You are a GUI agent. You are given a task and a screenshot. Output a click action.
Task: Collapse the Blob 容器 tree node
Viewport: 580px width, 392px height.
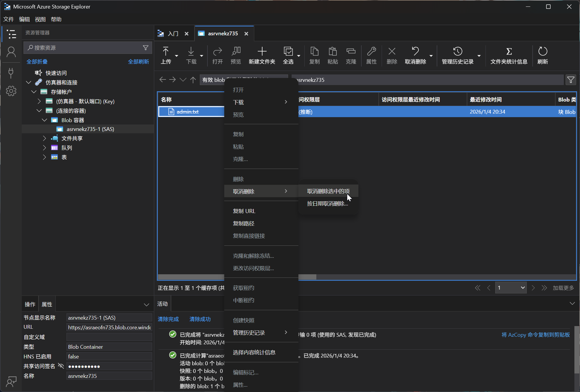click(x=44, y=120)
